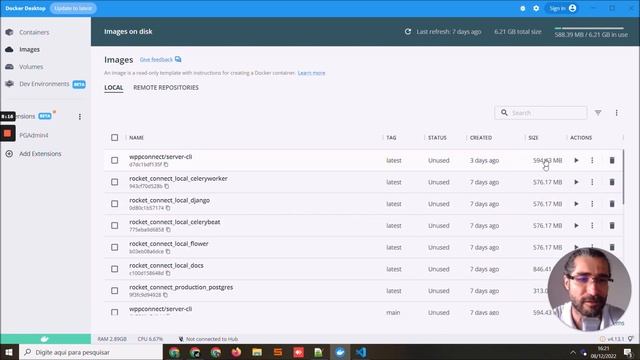This screenshot has height=360, width=640.
Task: Copy image ID of rocket_connect_production_postgres
Action: (x=165, y=295)
